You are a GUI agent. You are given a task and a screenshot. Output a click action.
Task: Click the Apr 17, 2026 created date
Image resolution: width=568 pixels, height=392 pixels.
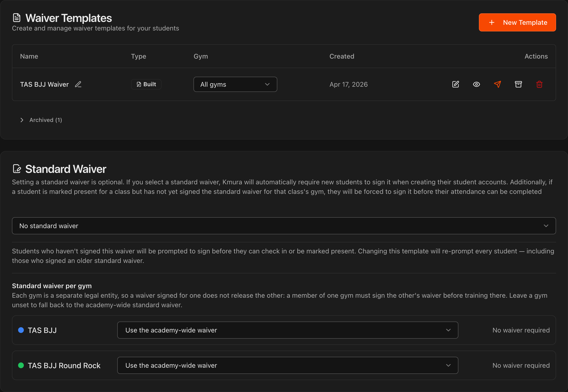coord(348,84)
